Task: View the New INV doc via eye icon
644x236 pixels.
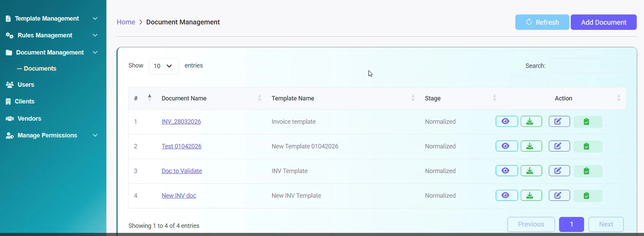Action: 507,196
